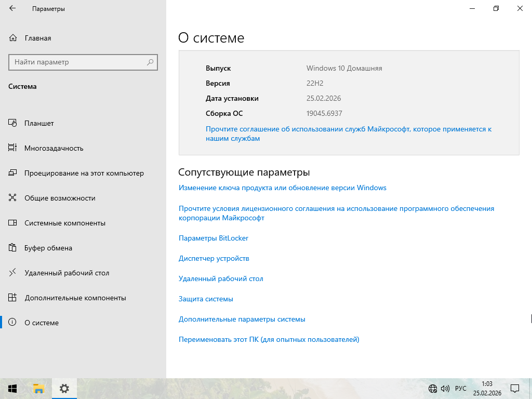Open Общие возможности sidebar item
The width and height of the screenshot is (532, 399).
(60, 198)
